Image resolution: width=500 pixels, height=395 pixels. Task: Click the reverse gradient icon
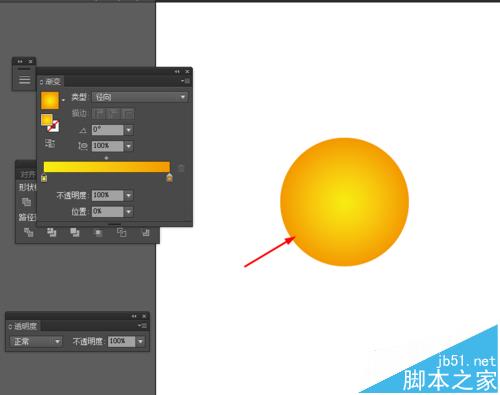click(x=50, y=143)
